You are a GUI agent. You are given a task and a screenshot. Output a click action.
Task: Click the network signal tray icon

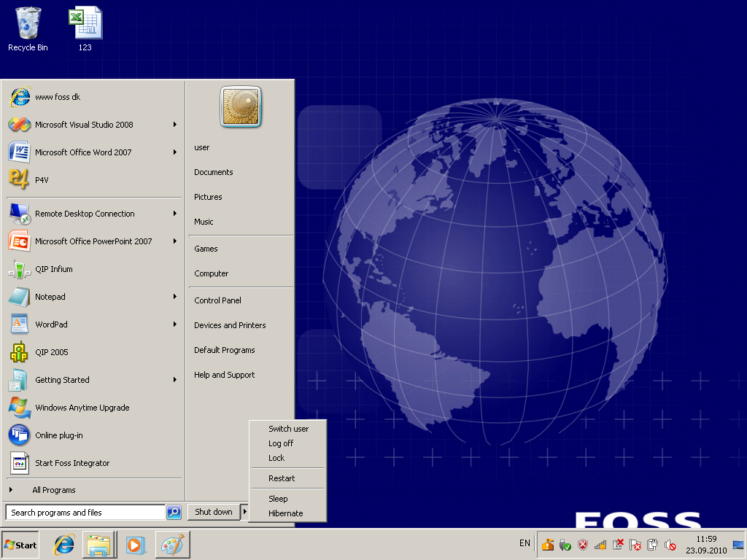coord(600,544)
